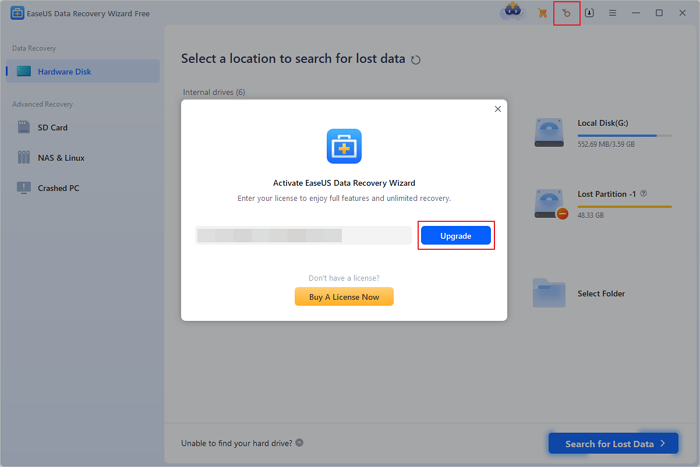Image resolution: width=700 pixels, height=467 pixels.
Task: Maximize the EaseUS window
Action: pos(659,13)
